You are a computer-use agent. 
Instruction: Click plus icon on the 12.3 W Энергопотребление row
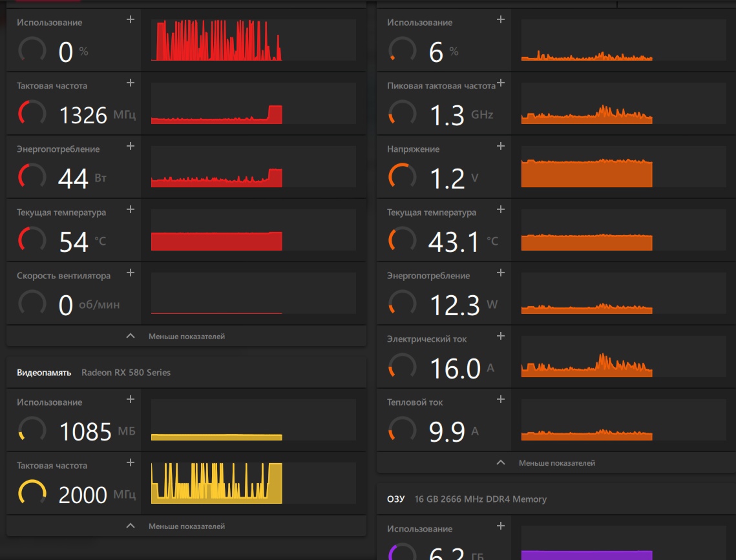pyautogui.click(x=500, y=273)
